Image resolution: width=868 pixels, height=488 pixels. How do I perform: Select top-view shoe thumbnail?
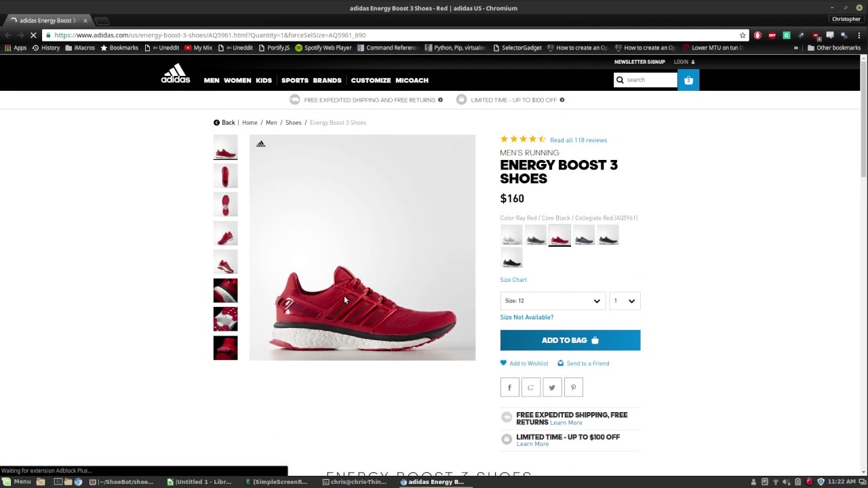[x=226, y=176]
